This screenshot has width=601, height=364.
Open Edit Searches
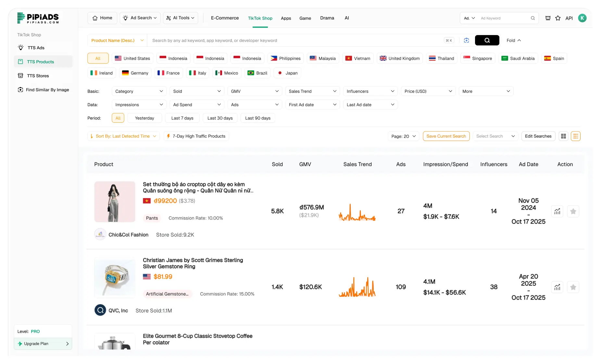pyautogui.click(x=538, y=136)
